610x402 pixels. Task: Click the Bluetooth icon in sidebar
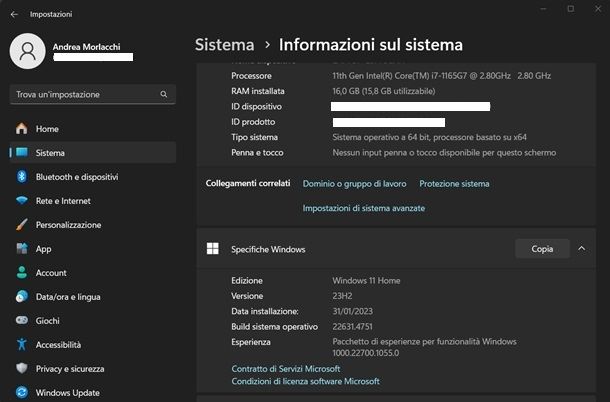tap(22, 177)
